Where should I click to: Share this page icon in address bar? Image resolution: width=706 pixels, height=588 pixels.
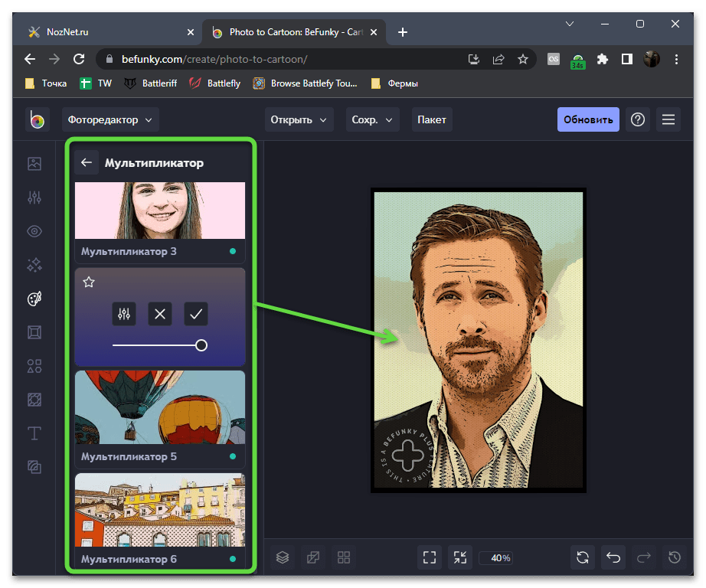(498, 59)
